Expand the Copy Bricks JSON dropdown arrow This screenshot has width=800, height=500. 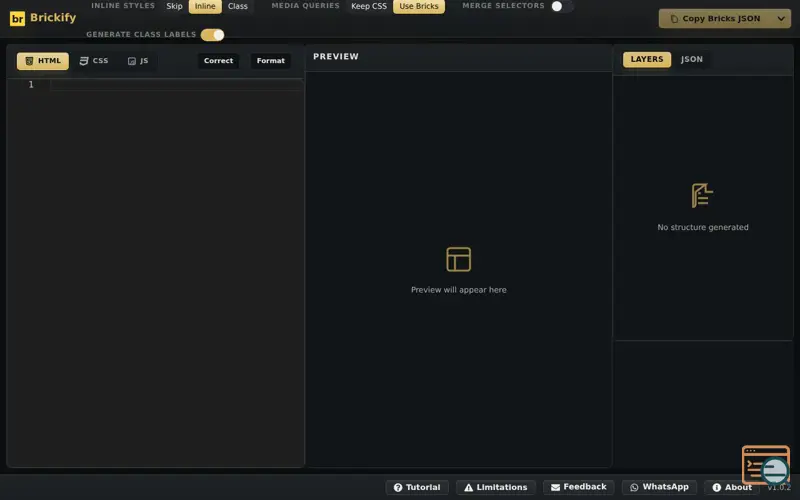[x=781, y=18]
